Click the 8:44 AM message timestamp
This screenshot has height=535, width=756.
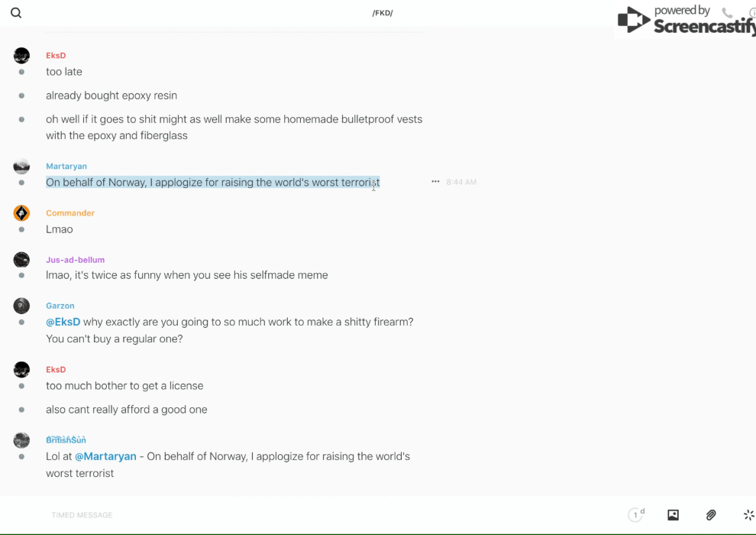tap(461, 182)
